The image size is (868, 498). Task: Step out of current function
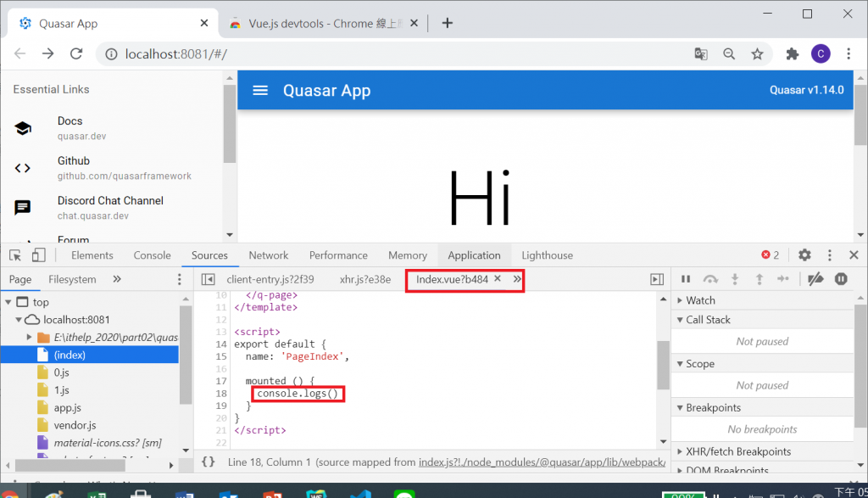click(759, 279)
